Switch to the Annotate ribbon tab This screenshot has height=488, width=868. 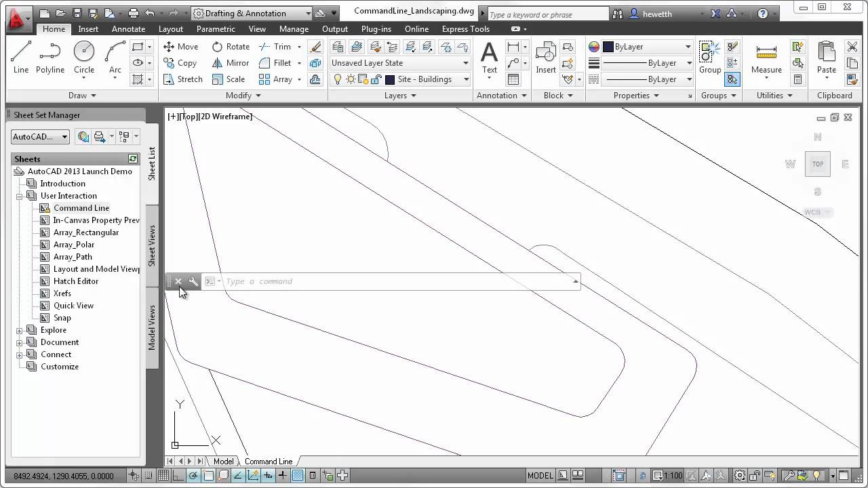click(128, 28)
